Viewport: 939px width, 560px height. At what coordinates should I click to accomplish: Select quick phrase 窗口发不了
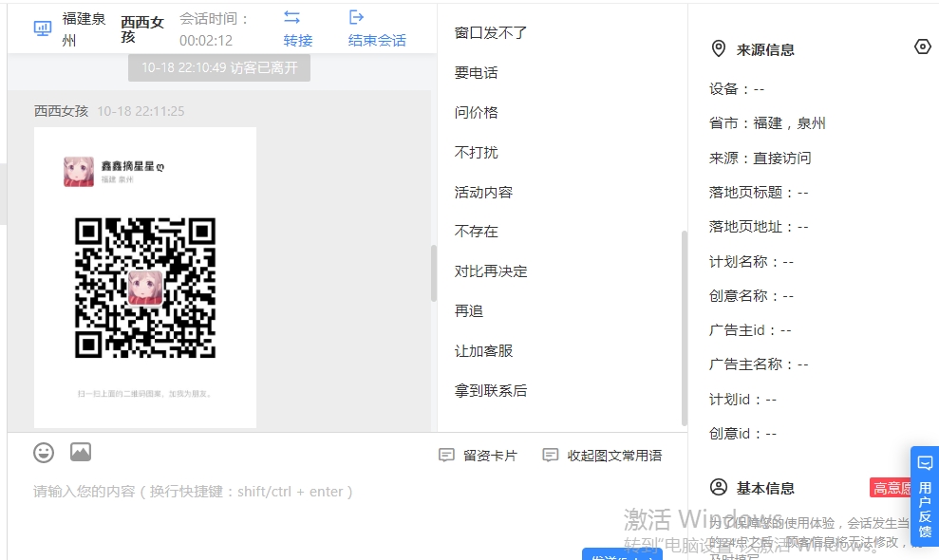point(491,33)
